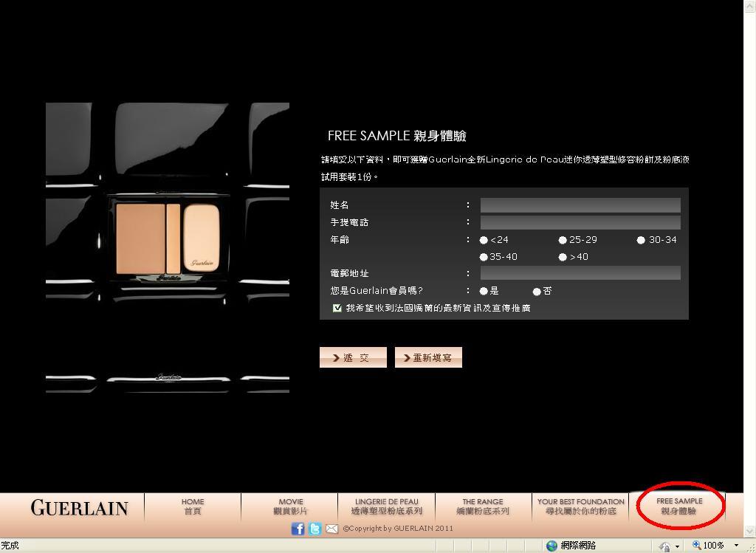Open the Twitter share icon

click(315, 529)
